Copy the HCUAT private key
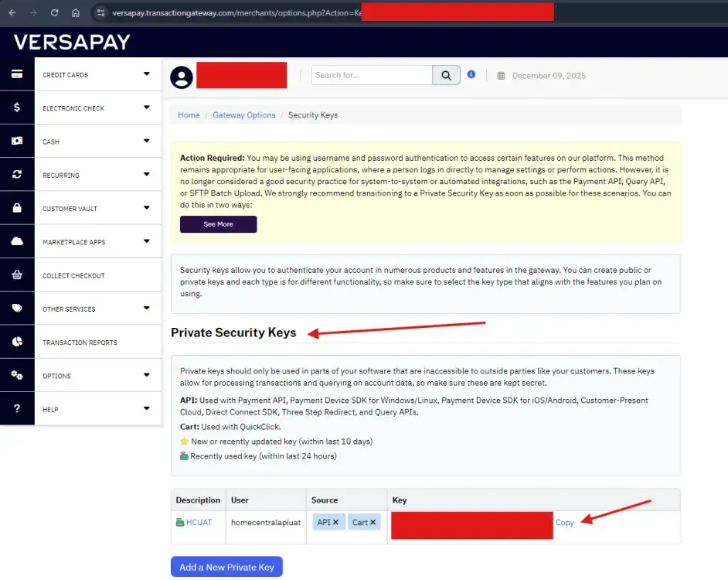Screen dimensions: 728x580 pyautogui.click(x=565, y=522)
